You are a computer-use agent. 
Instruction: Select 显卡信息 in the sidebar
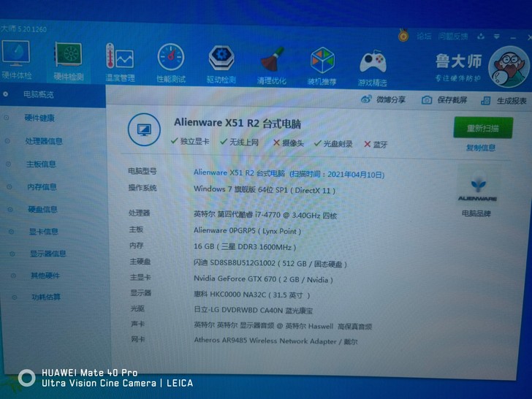coord(43,232)
